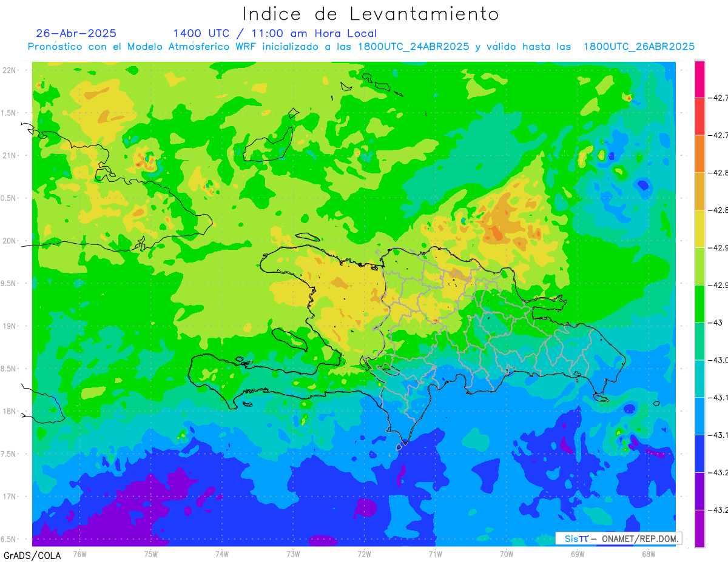The height and width of the screenshot is (562, 728).
Task: Click the '69W' longitude label
Action: click(x=577, y=553)
